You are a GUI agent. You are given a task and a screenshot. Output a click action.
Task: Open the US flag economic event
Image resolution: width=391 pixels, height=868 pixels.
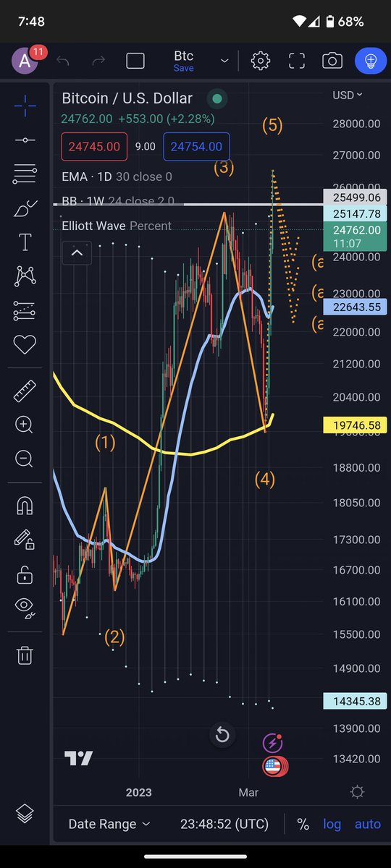(x=274, y=767)
